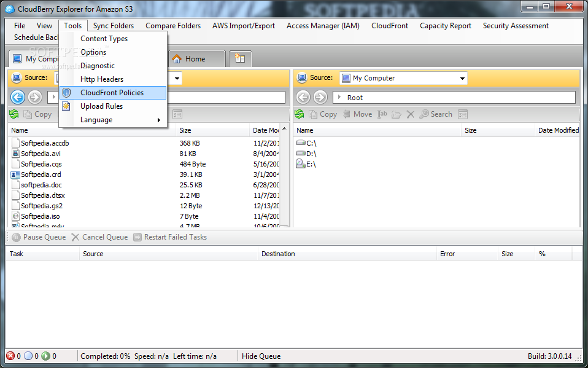Viewport: 588px width, 368px height.
Task: Open Access Manager (IAM)
Action: click(x=323, y=26)
